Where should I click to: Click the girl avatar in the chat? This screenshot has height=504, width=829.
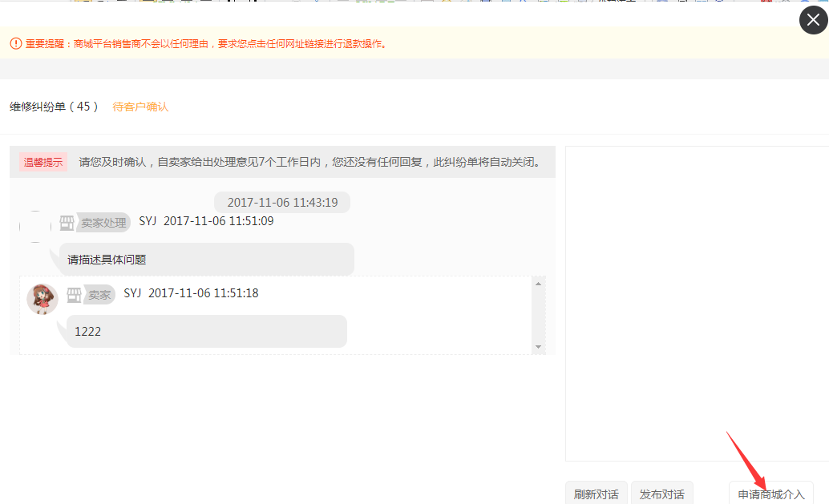pos(42,299)
